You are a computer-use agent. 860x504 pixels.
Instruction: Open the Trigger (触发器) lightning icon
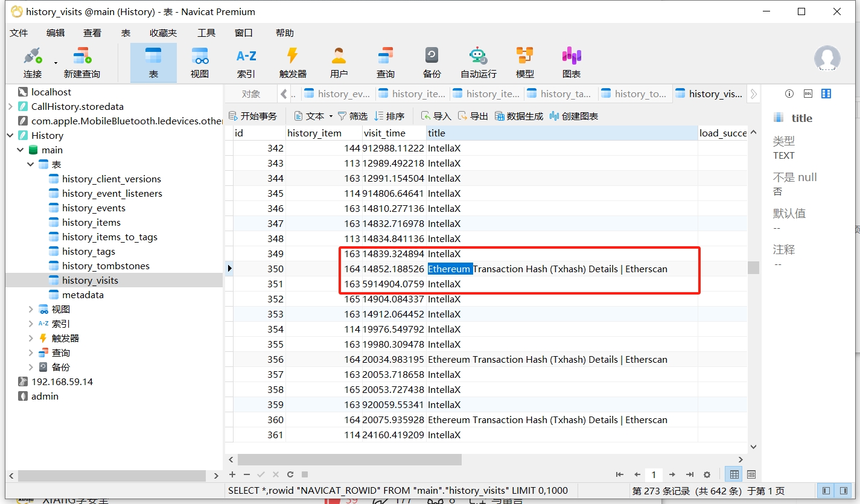tap(293, 63)
